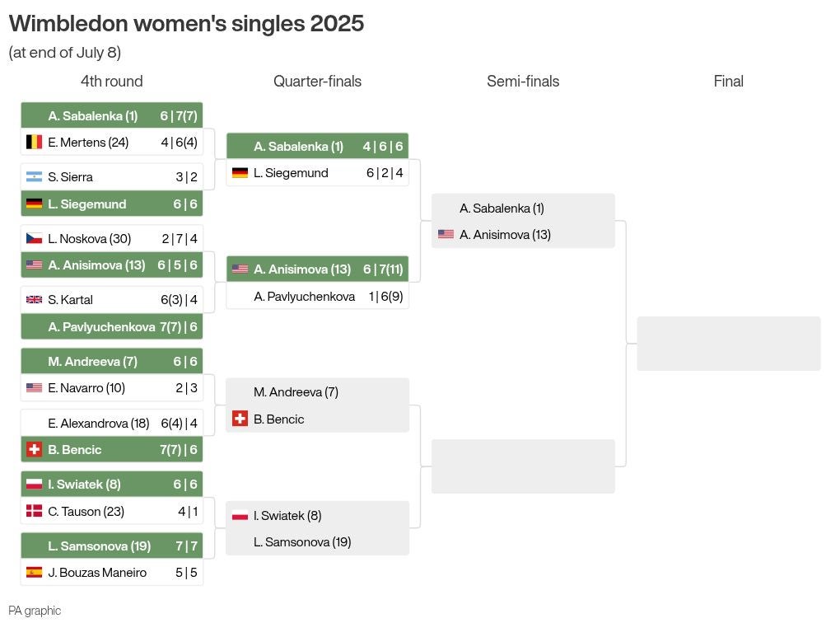Click the Czech flag beside L. Noskova
The image size is (840, 623).
tap(34, 239)
